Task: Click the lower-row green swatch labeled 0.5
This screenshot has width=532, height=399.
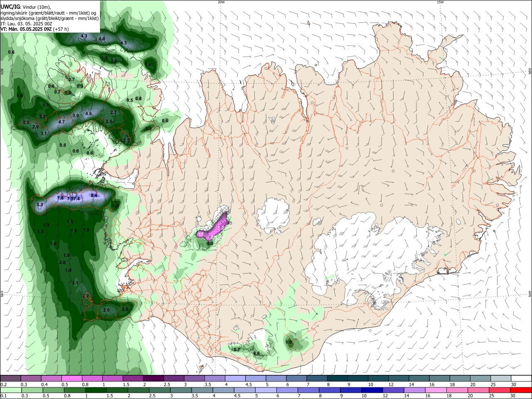Action: tap(53, 390)
